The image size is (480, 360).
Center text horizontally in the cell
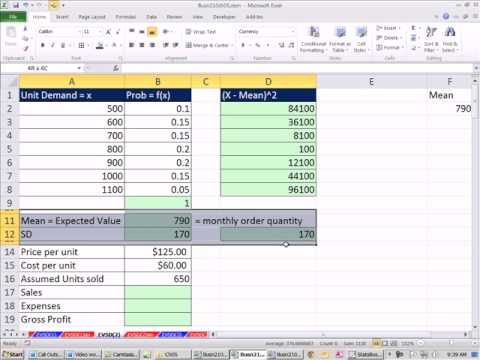pyautogui.click(x=142, y=45)
